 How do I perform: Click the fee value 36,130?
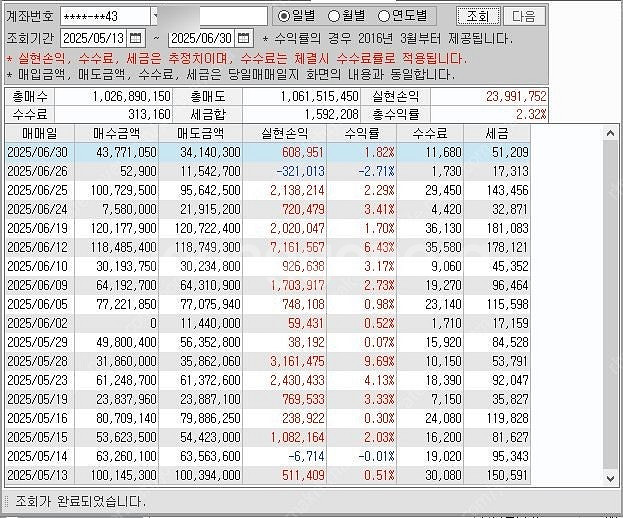tap(443, 228)
